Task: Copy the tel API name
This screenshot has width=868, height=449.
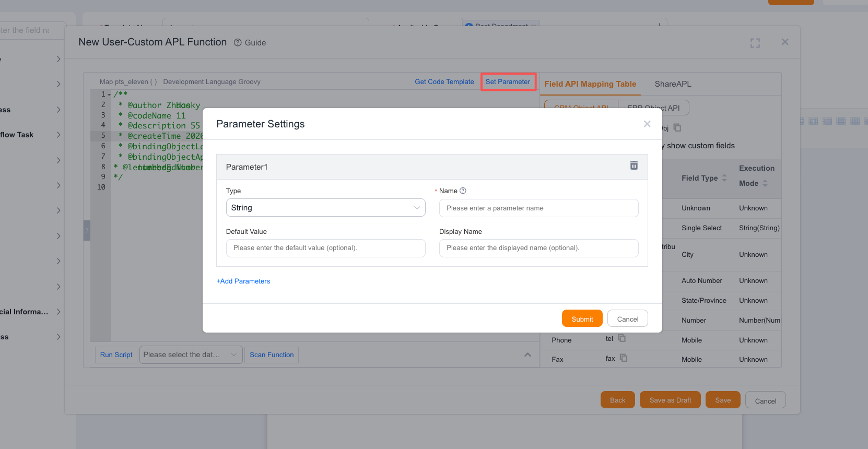Action: (x=622, y=338)
